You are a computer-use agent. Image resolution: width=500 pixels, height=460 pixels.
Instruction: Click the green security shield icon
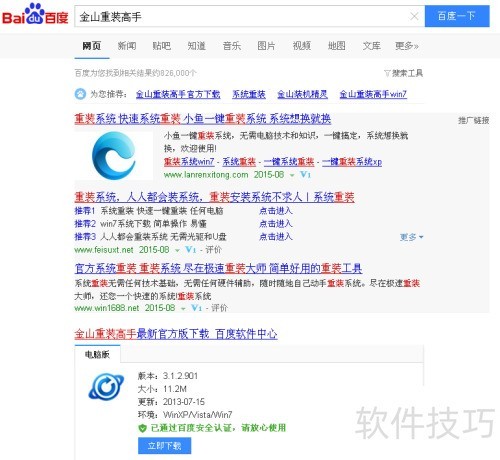(142, 428)
